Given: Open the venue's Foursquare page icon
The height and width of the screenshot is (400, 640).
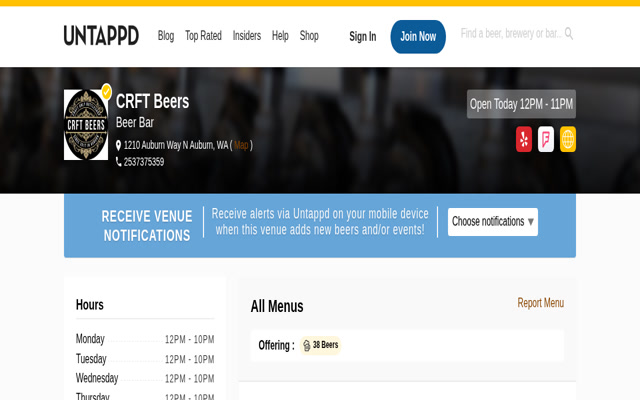Looking at the screenshot, I should pos(546,139).
